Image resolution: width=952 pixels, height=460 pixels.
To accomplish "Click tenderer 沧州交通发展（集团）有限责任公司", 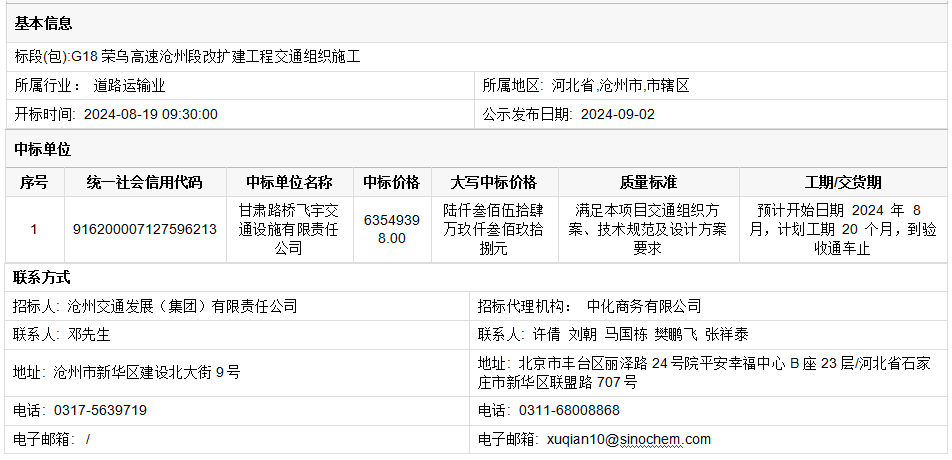I will tap(182, 306).
